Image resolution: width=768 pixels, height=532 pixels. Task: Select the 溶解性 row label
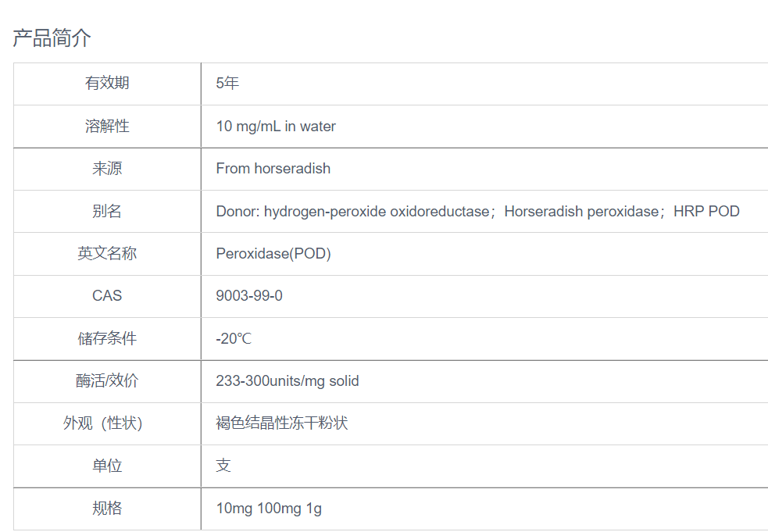[x=107, y=126]
